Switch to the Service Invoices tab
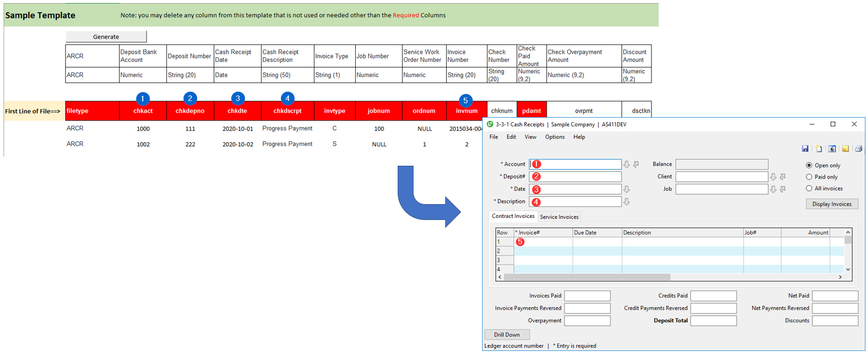Screen dimensions: 868x354 click(x=559, y=217)
